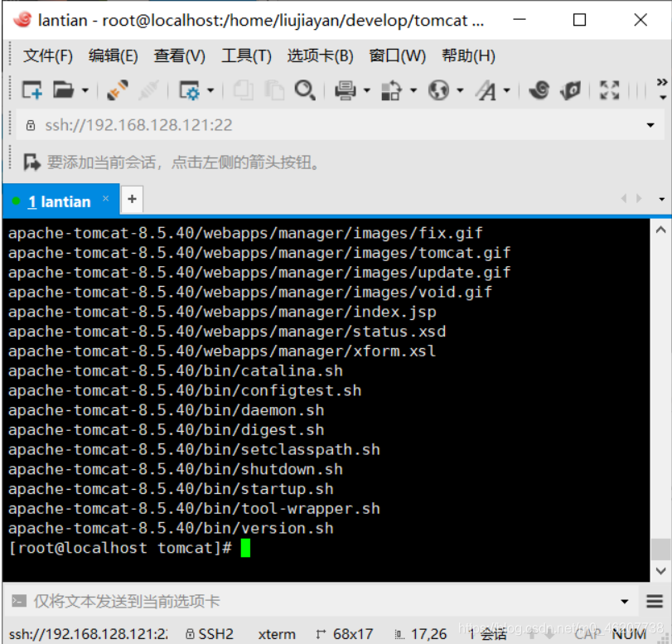Expand the Properties icon dropdown arrow
Viewport: 672px width, 644px height.
[x=210, y=90]
